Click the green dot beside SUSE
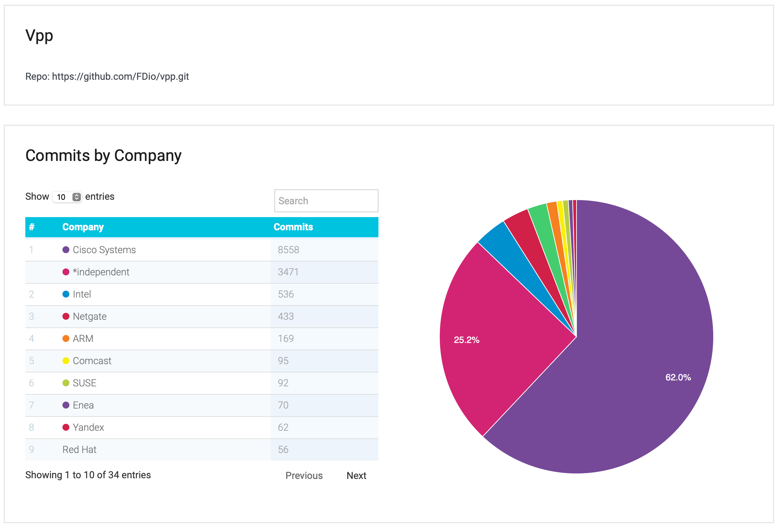 click(66, 383)
